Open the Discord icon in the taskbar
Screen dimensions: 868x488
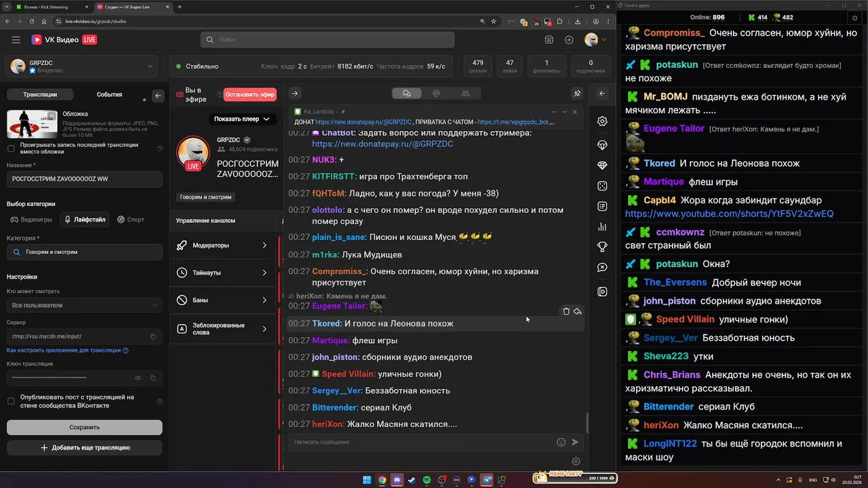[x=397, y=480]
